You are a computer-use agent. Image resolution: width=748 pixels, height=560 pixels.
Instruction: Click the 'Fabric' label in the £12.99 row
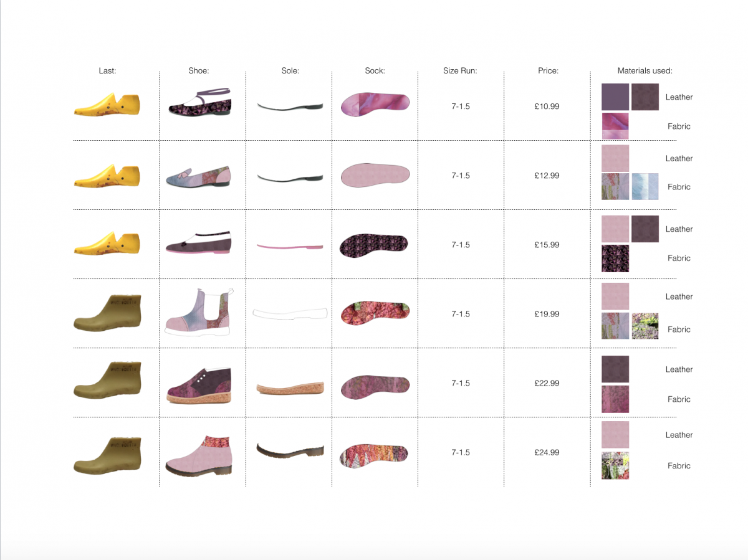tap(679, 187)
